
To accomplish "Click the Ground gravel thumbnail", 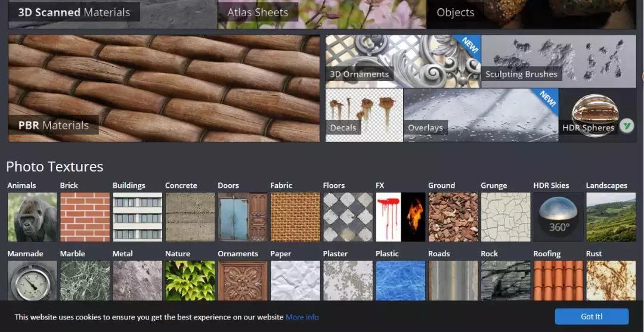I will pos(453,217).
